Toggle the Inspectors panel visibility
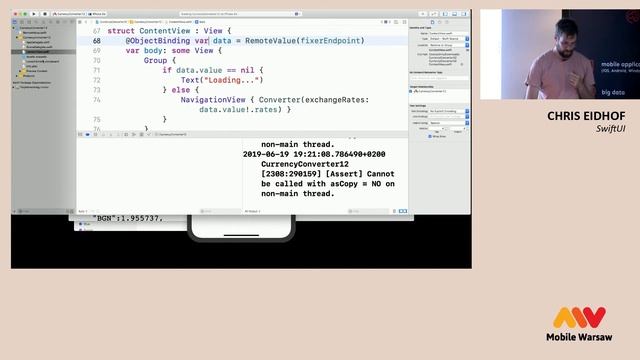 464,14
